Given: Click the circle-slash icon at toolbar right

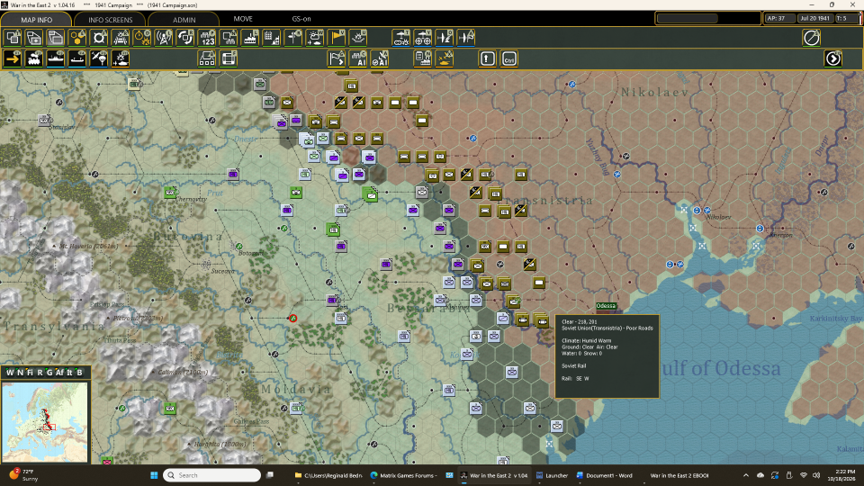Looking at the screenshot, I should click(811, 38).
